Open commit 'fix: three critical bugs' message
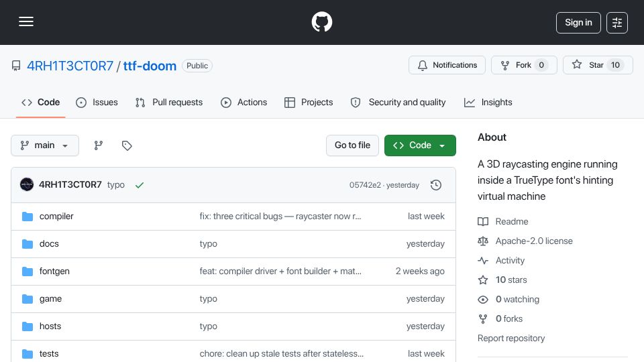 click(x=280, y=217)
